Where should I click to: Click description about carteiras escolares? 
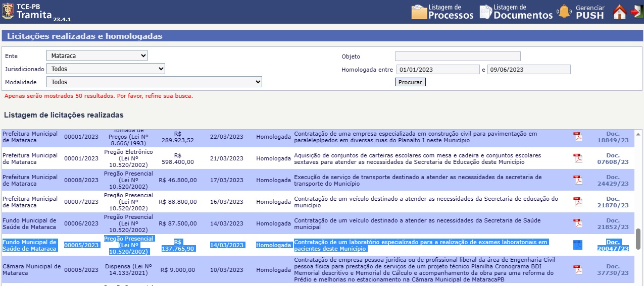417,158
